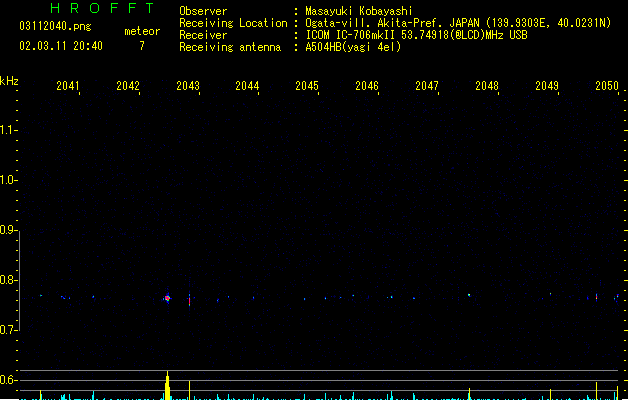The image size is (629, 400).
Task: Click the date stamp 02.03.11 20:40
Action: tap(61, 46)
